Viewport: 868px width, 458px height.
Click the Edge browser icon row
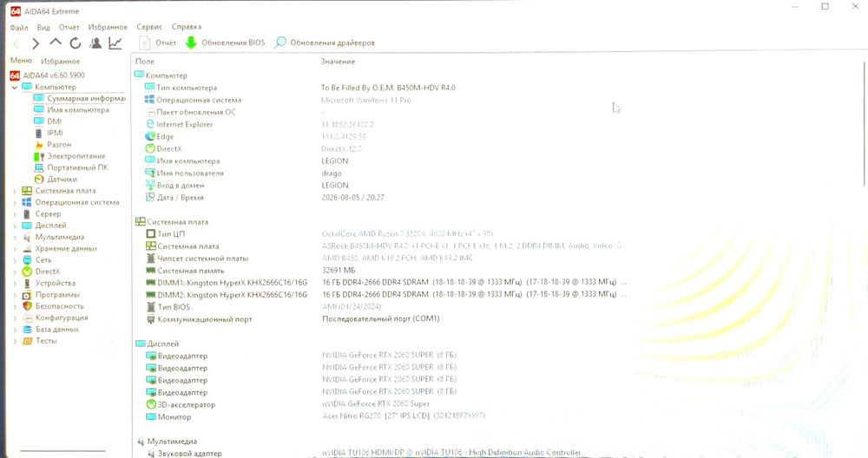click(150, 136)
